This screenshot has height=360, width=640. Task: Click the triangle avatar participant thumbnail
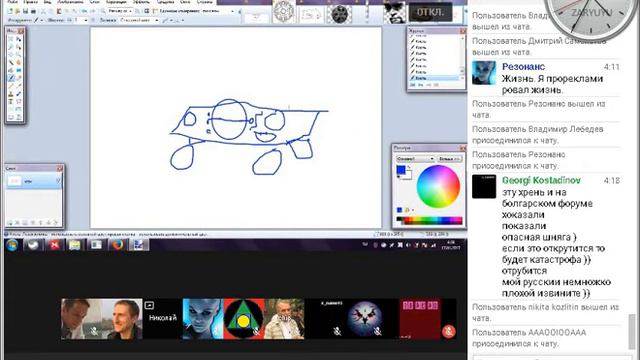(243, 319)
